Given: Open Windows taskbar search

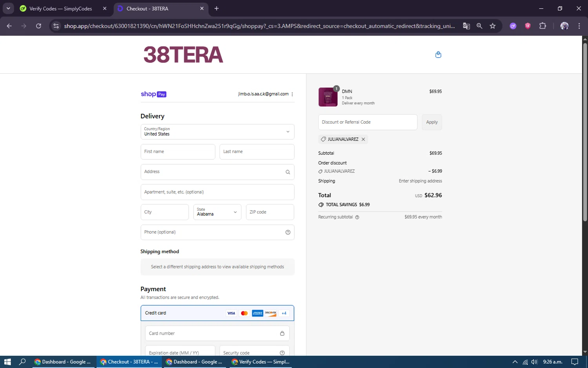Looking at the screenshot, I should tap(22, 362).
